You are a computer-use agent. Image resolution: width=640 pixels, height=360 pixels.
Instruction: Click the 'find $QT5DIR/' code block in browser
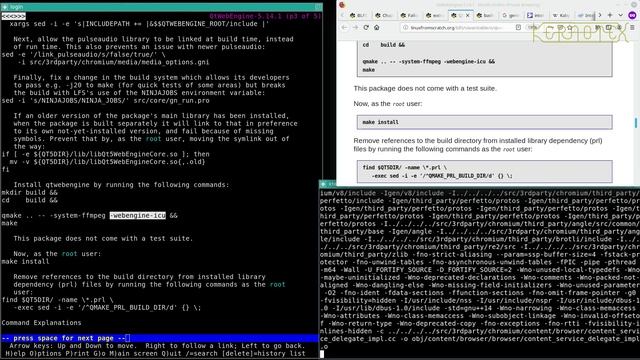[x=484, y=171]
